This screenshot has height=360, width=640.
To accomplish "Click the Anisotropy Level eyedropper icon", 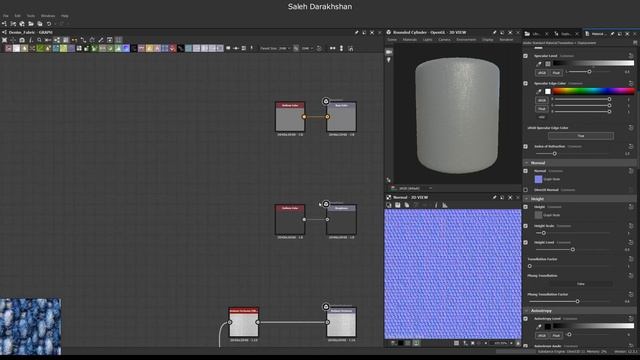I will [539, 327].
